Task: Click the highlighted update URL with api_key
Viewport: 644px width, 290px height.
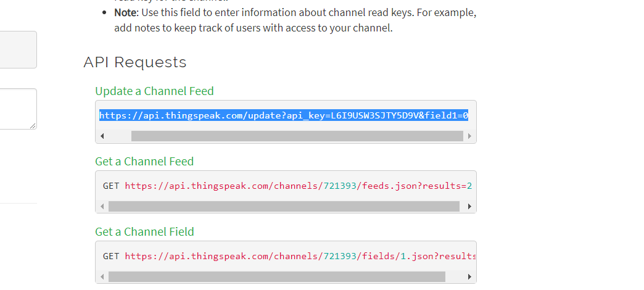Action: (284, 115)
